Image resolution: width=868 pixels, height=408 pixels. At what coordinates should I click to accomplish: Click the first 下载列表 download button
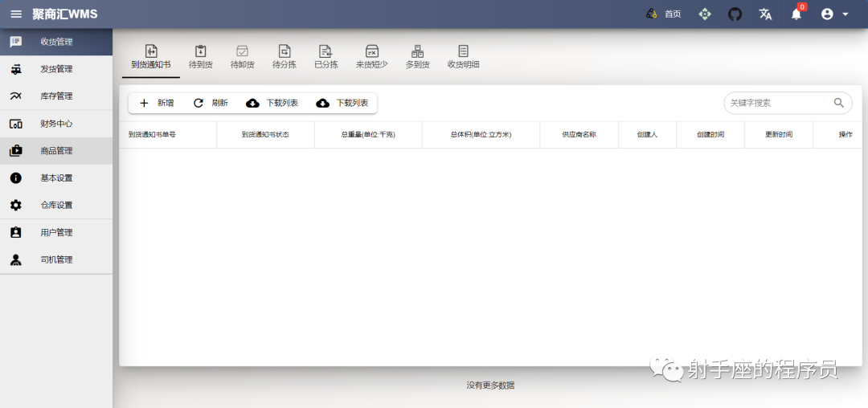[272, 103]
